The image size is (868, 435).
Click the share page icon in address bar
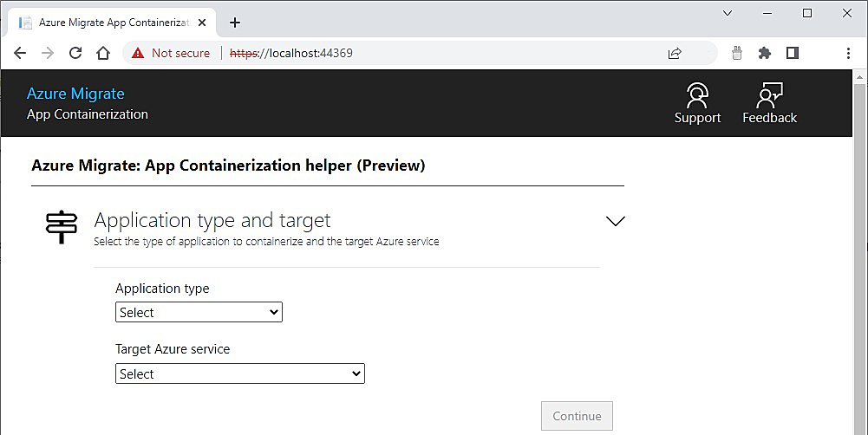pyautogui.click(x=675, y=53)
